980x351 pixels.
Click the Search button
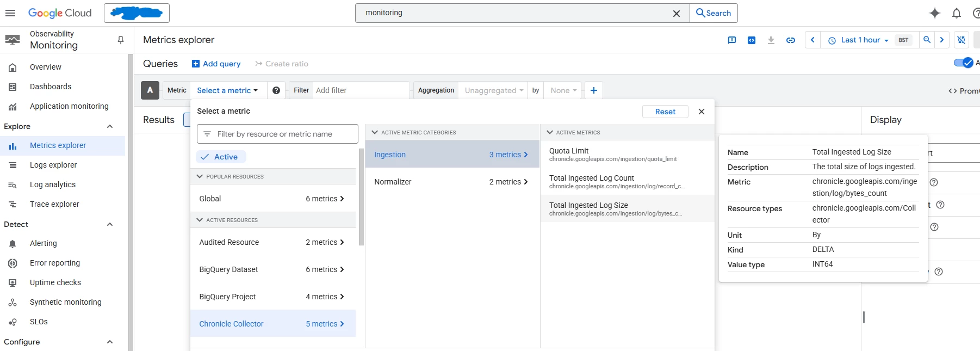pyautogui.click(x=714, y=13)
